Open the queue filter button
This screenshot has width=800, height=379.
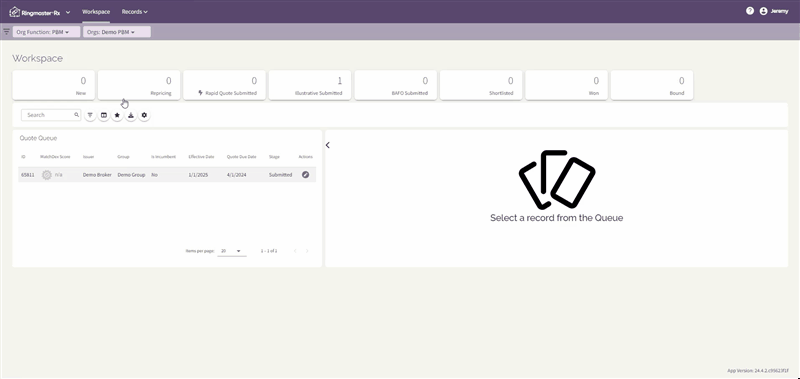tap(90, 115)
